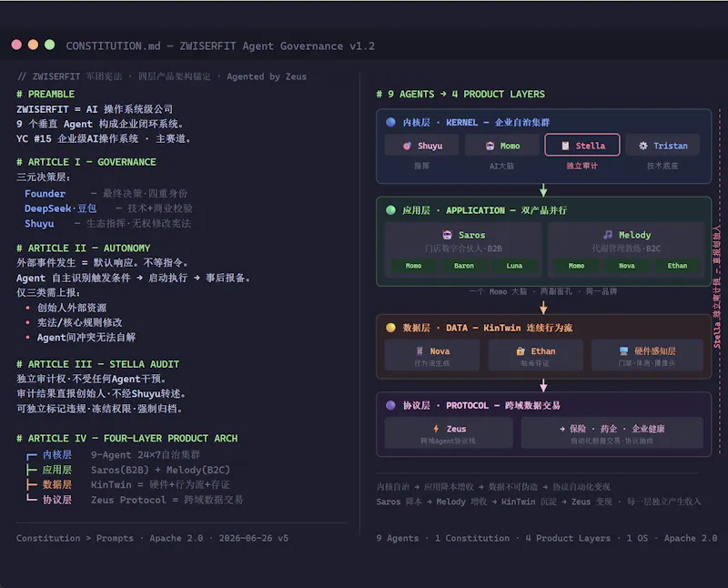728x588 pixels.
Task: Click the caption '一个 Momo 大脑 · 两副面孔'
Action: (521, 291)
